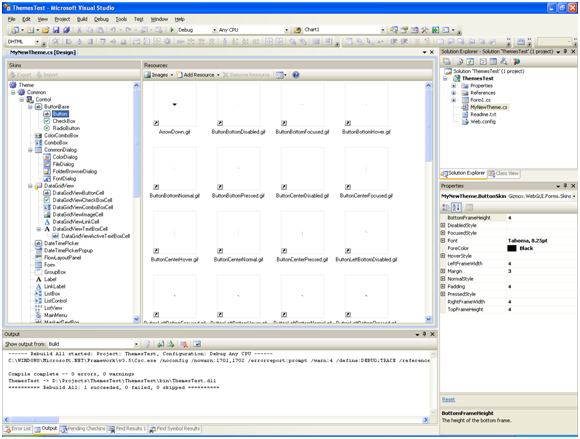The image size is (580, 439).
Task: Start debugging with the green play icon
Action: coord(172,30)
